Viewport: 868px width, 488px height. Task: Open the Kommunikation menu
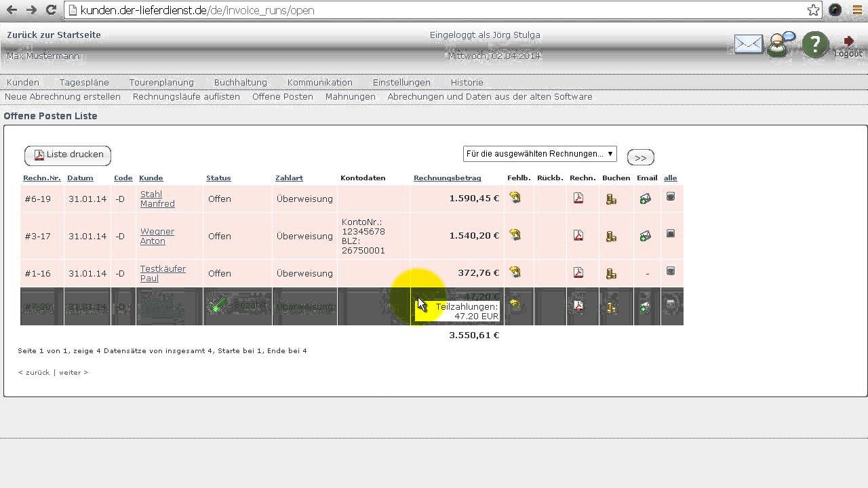tap(320, 82)
